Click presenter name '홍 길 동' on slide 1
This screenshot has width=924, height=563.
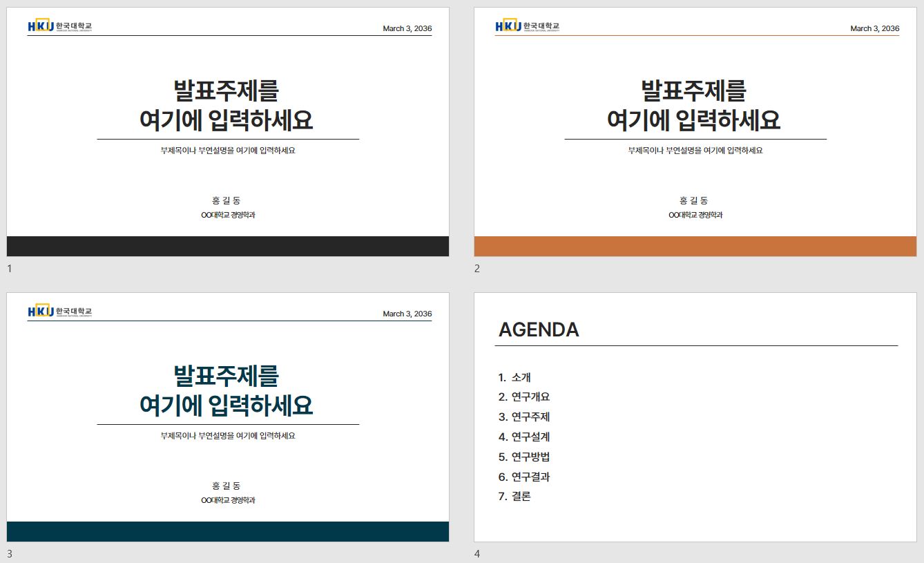[x=227, y=200]
